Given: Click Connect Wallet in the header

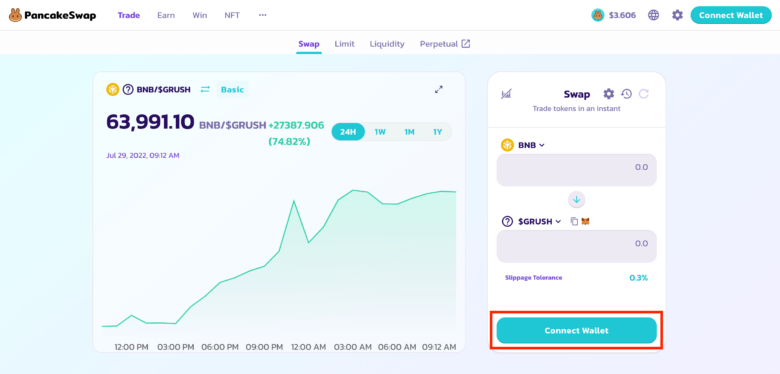Looking at the screenshot, I should point(731,15).
